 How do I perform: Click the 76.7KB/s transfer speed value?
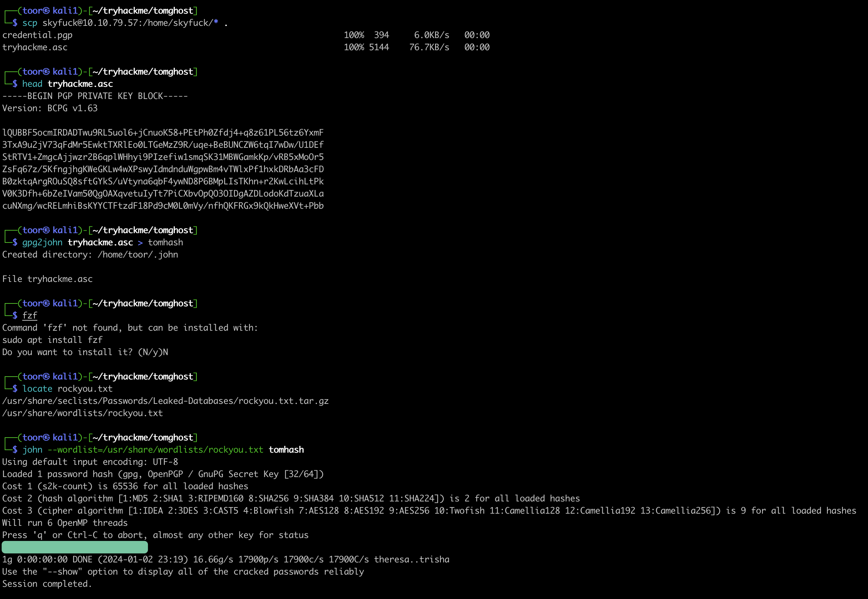[429, 47]
